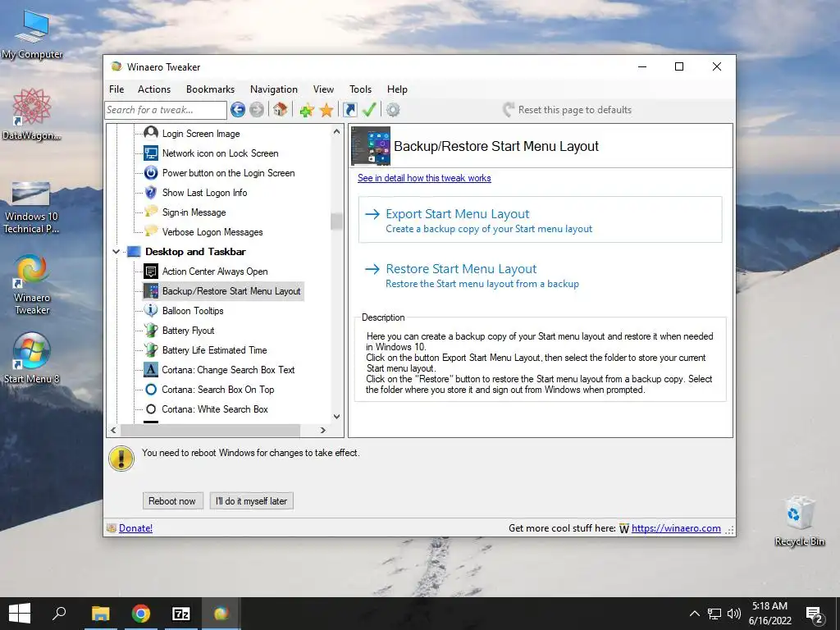
Task: Click the Network icon on Lock Screen icon
Action: coord(151,153)
